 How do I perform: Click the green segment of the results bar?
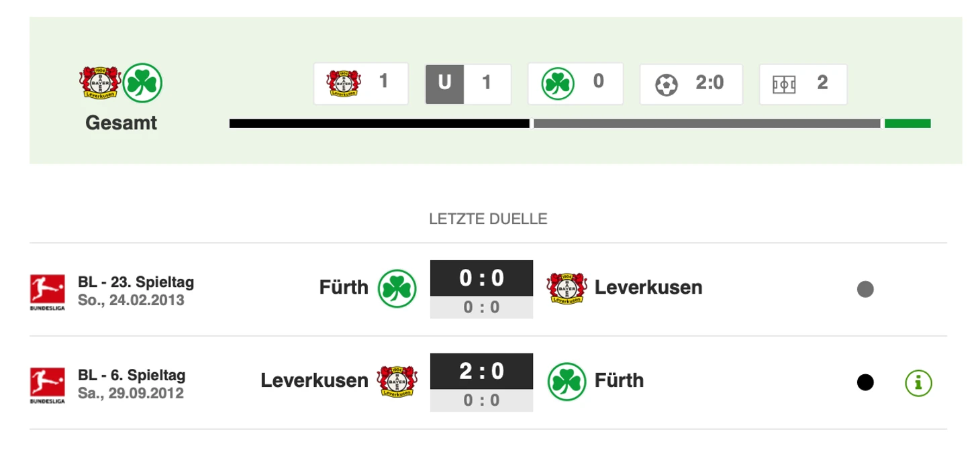pos(908,123)
